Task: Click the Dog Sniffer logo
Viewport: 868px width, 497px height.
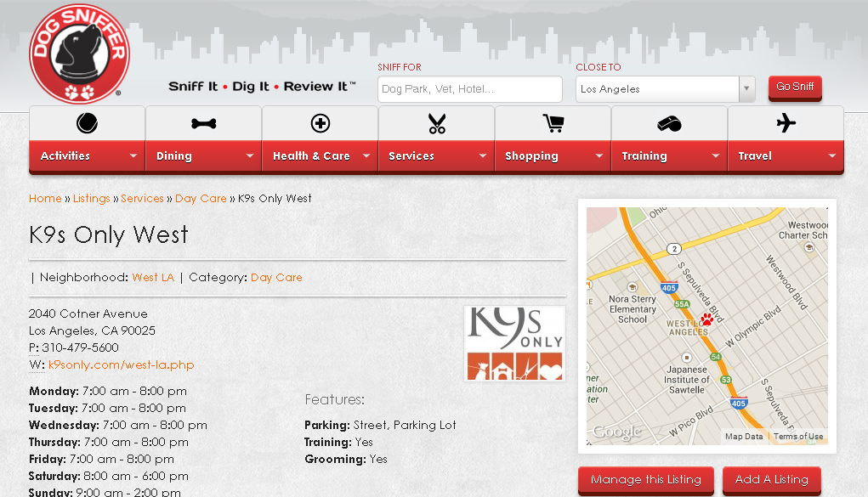Action: 80,54
